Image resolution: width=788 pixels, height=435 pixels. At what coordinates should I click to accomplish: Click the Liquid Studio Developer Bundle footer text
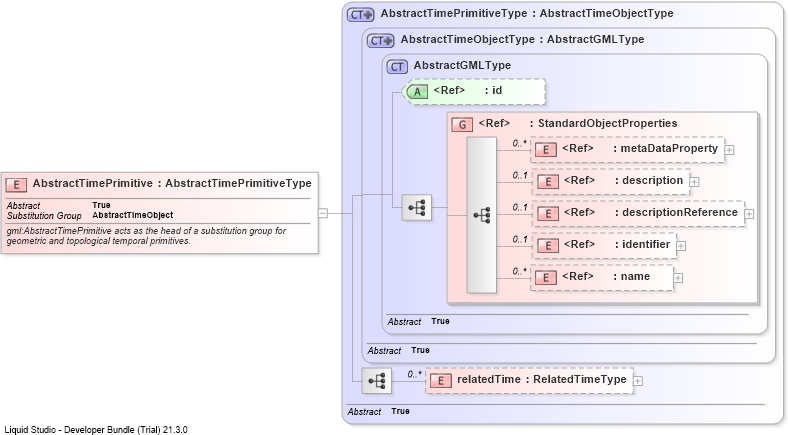click(96, 430)
